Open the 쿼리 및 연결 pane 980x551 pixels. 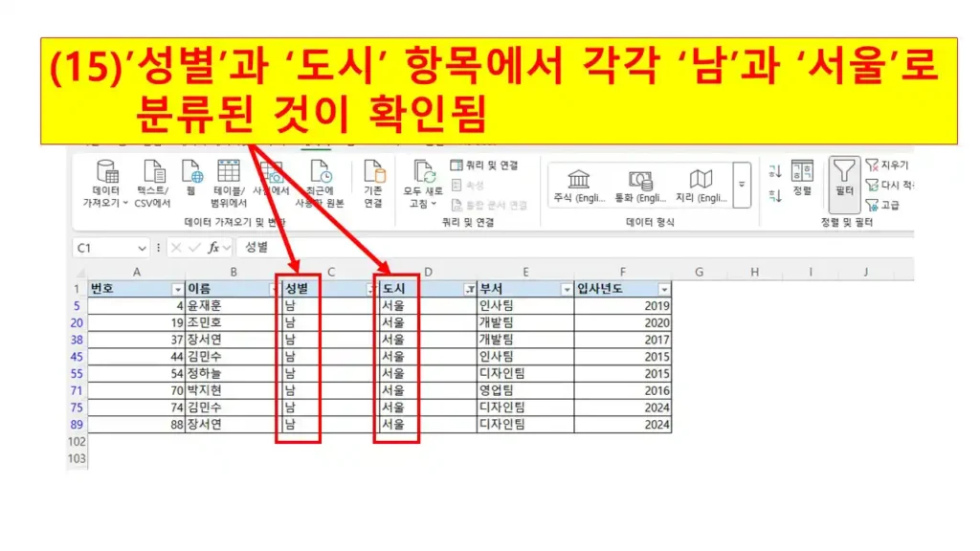tap(484, 165)
